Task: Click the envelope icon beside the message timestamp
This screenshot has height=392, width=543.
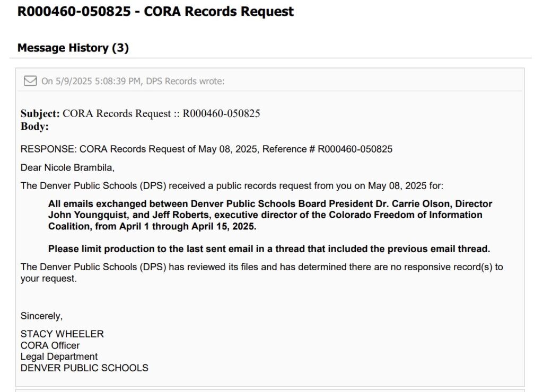Action: [30, 81]
